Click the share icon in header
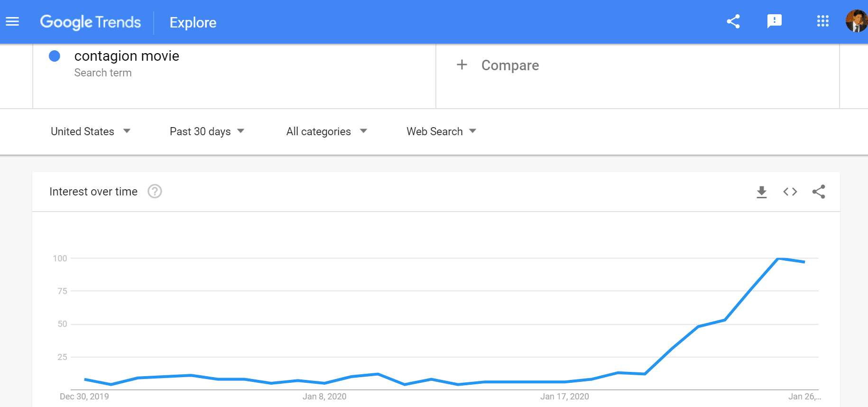Viewport: 868px width, 407px height. click(x=733, y=21)
